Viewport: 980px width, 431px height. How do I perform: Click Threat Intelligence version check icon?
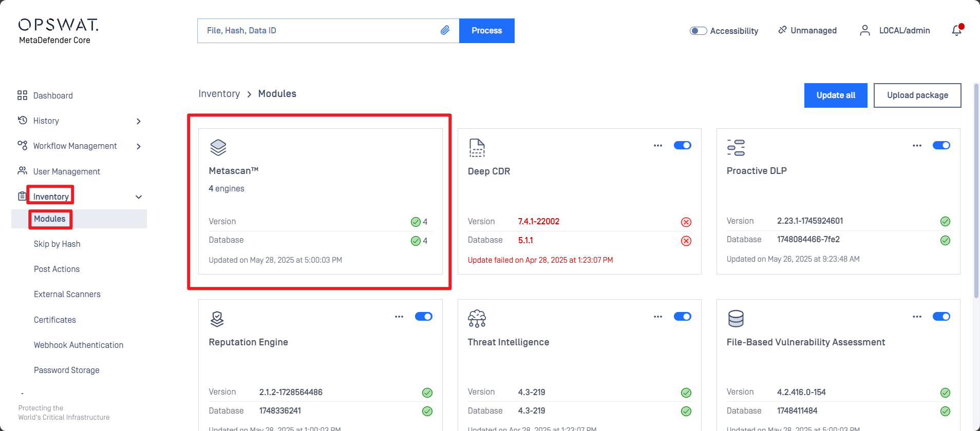coord(686,393)
